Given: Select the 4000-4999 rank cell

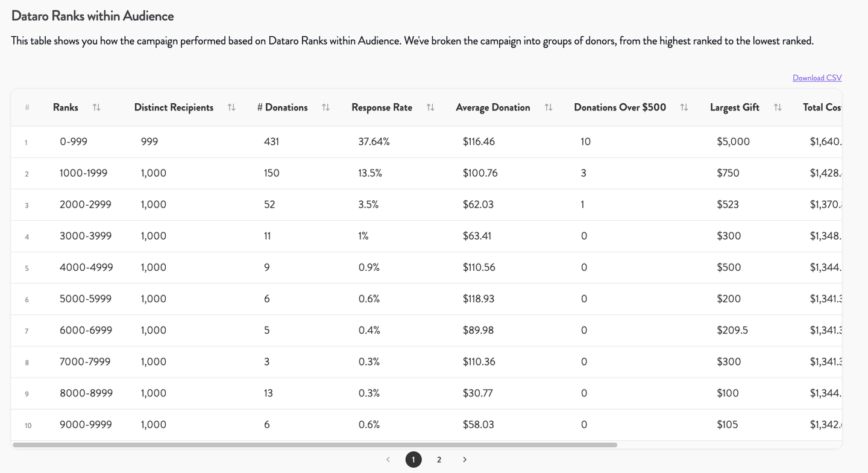Looking at the screenshot, I should click(86, 267).
